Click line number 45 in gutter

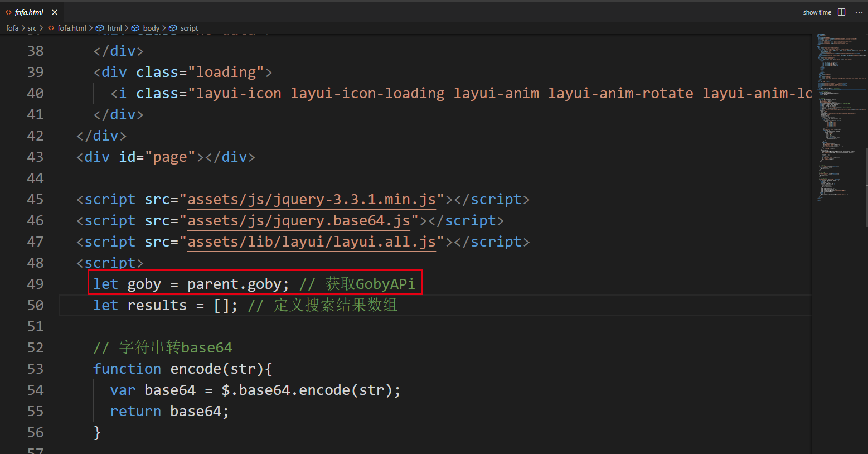(35, 199)
